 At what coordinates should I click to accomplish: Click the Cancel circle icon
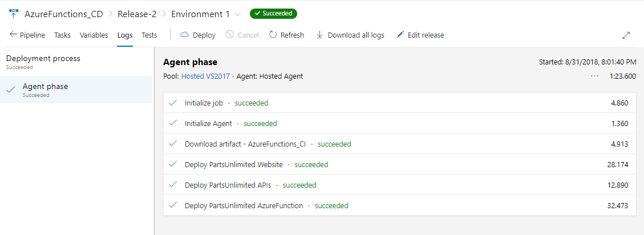(229, 35)
